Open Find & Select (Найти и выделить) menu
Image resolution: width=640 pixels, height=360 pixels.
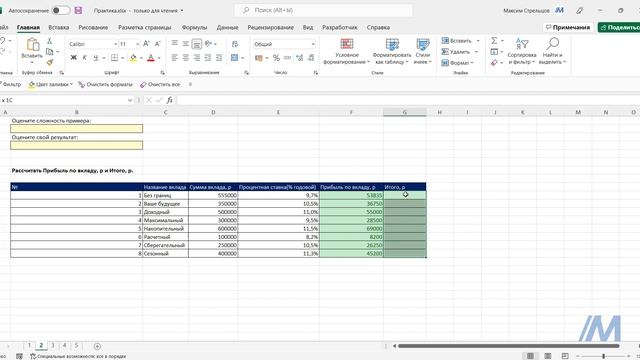pyautogui.click(x=553, y=51)
